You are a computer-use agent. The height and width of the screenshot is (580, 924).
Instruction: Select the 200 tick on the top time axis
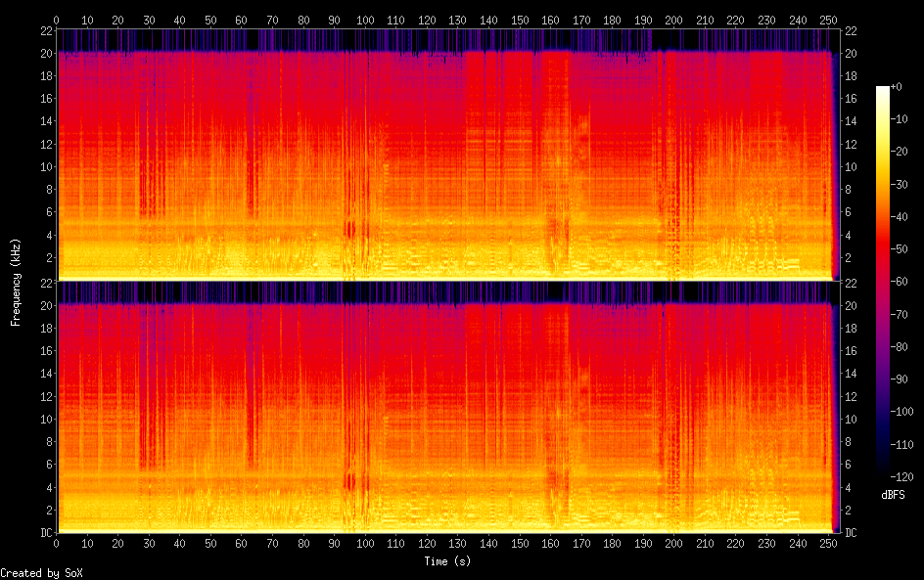[x=674, y=20]
